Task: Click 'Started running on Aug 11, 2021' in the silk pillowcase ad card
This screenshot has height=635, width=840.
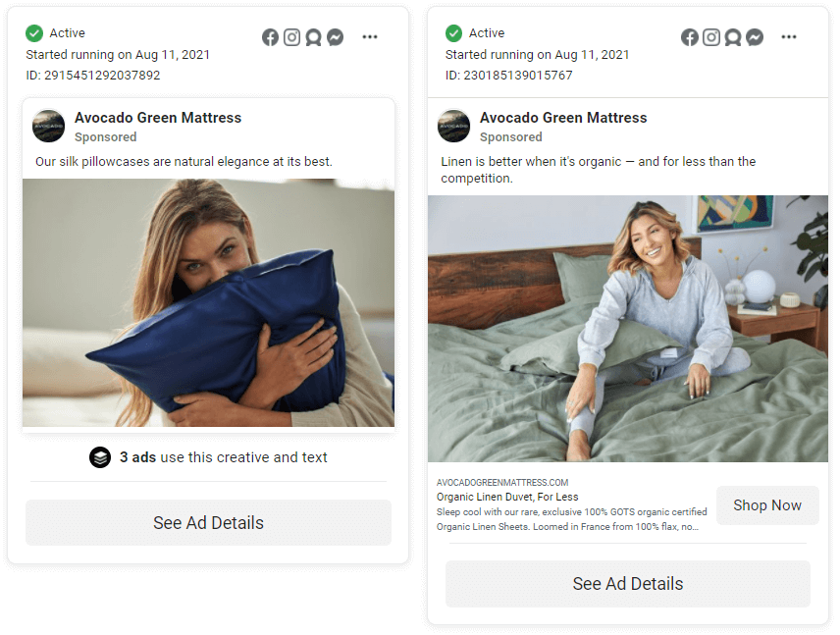Action: click(x=118, y=55)
